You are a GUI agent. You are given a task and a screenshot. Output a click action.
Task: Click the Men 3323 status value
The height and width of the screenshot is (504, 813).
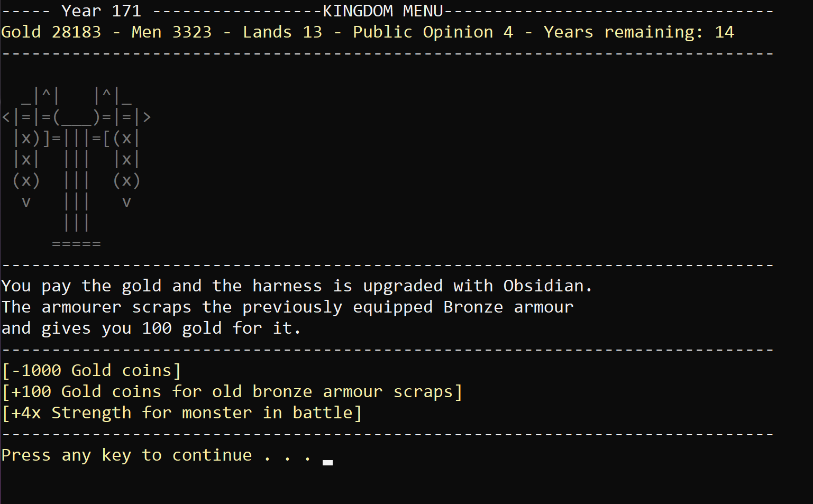click(x=171, y=32)
